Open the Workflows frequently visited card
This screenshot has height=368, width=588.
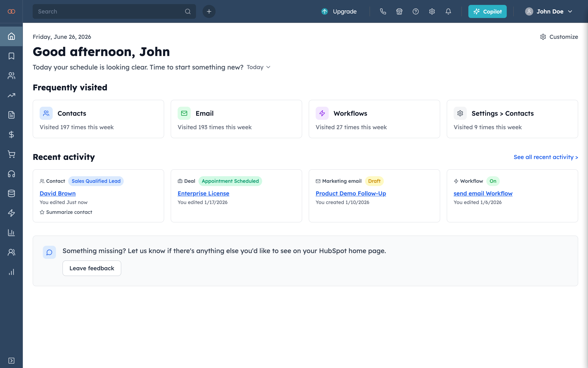point(374,119)
